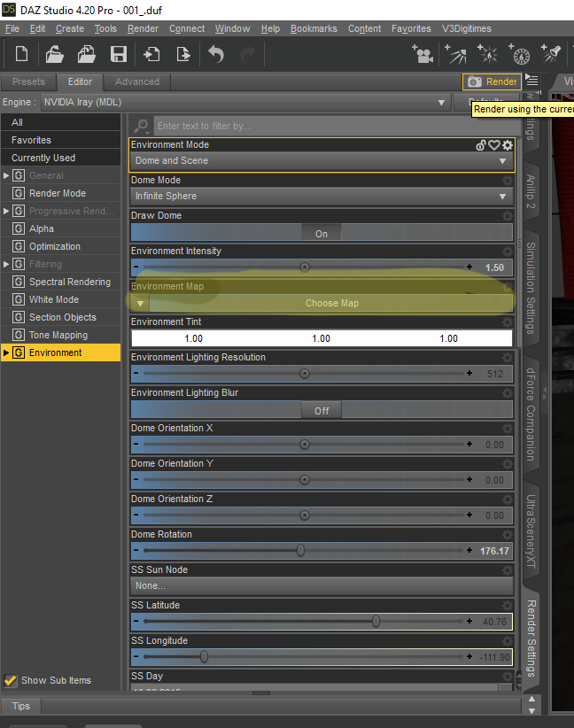Open the Simulation Settings side tab
Screen dimensions: 574x728
click(x=531, y=288)
